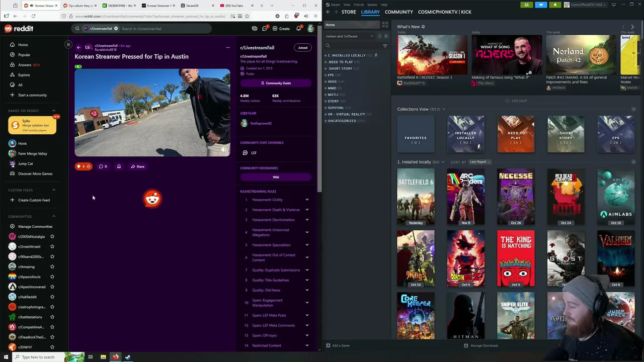Remove r/LivestreamFail search scope chip
The image size is (644, 362).
point(116,29)
